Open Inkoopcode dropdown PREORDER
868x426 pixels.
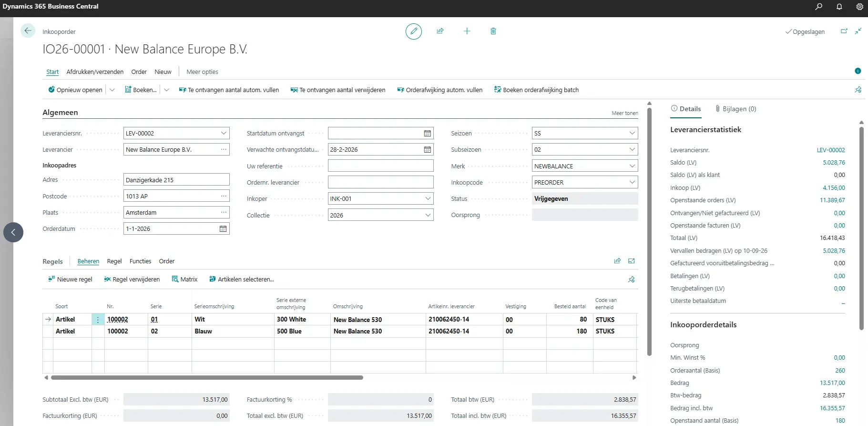click(632, 182)
